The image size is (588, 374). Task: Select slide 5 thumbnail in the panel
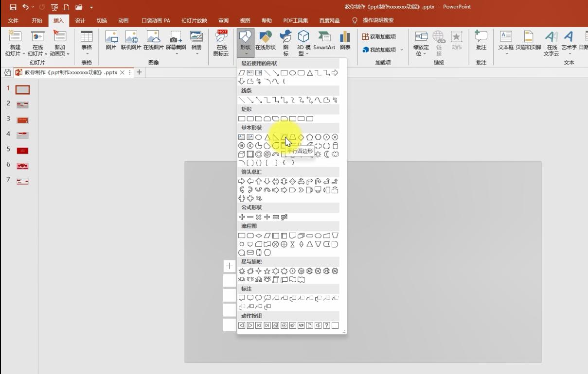pyautogui.click(x=22, y=151)
